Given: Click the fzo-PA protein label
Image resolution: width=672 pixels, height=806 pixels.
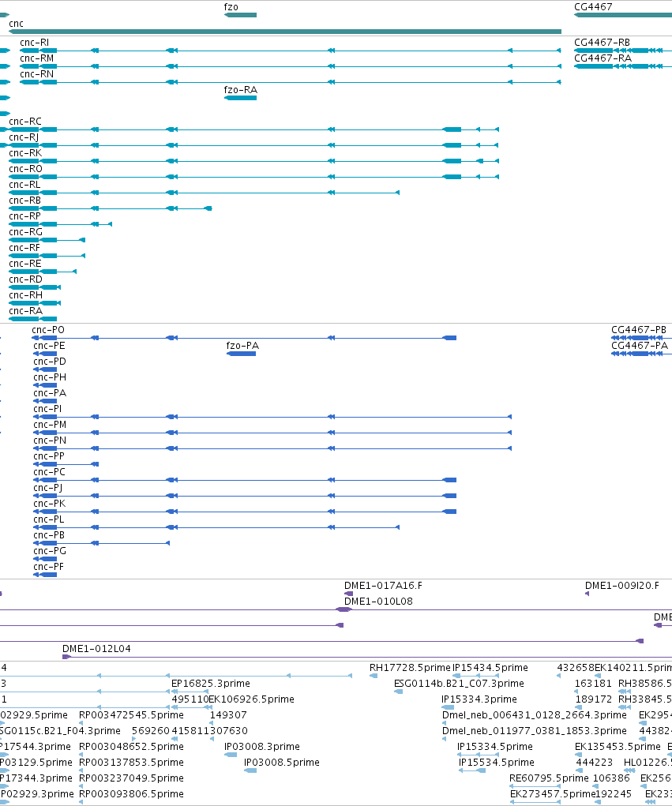Looking at the screenshot, I should click(x=242, y=346).
